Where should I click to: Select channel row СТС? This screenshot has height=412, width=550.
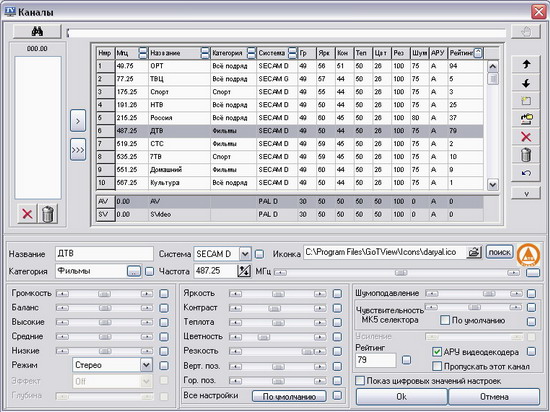290,144
